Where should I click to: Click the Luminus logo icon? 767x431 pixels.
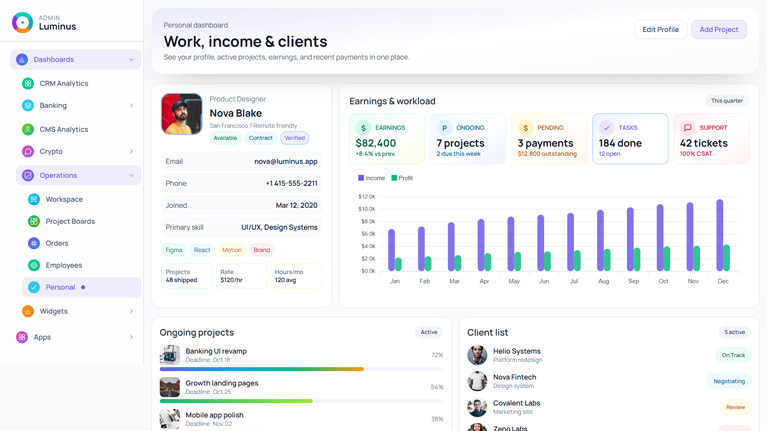tap(22, 22)
